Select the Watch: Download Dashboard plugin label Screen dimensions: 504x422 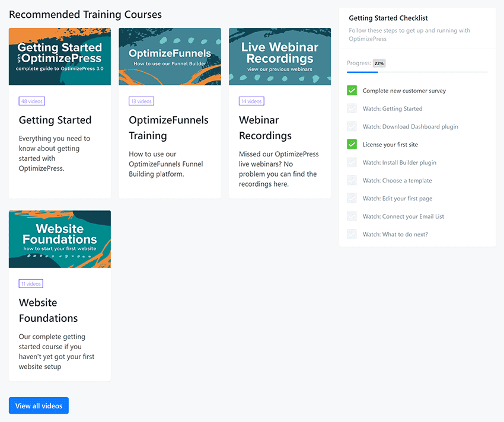click(410, 127)
